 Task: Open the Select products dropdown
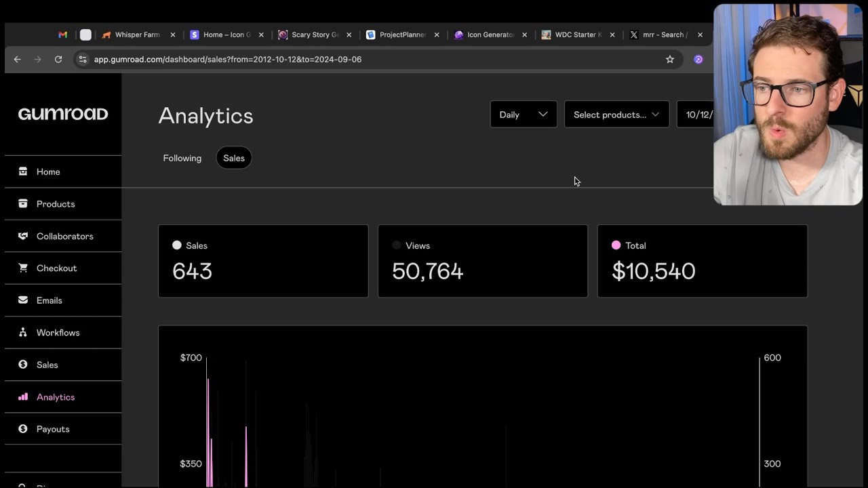click(x=616, y=115)
